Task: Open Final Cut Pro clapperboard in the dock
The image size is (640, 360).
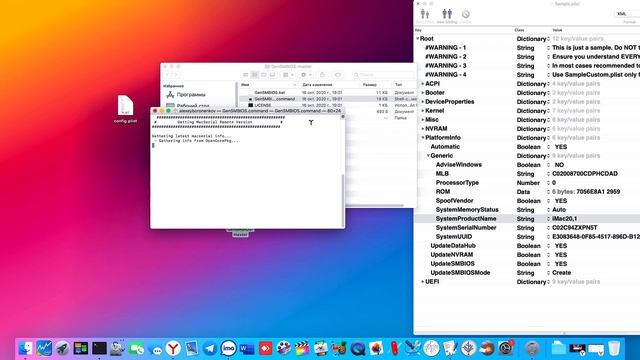Action: click(302, 348)
